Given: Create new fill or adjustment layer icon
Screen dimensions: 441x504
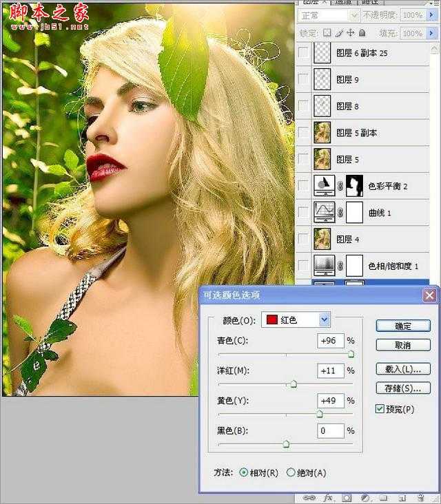Looking at the screenshot, I should pyautogui.click(x=365, y=498).
